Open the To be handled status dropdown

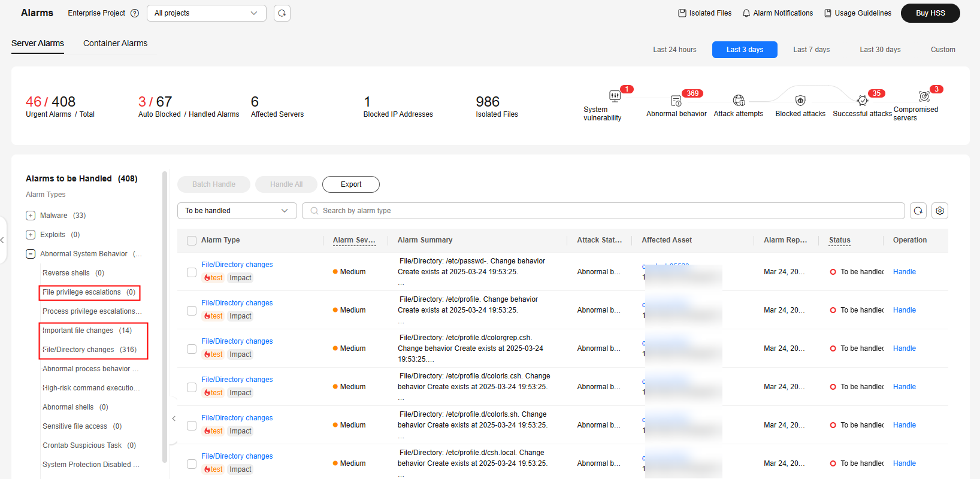(x=237, y=211)
